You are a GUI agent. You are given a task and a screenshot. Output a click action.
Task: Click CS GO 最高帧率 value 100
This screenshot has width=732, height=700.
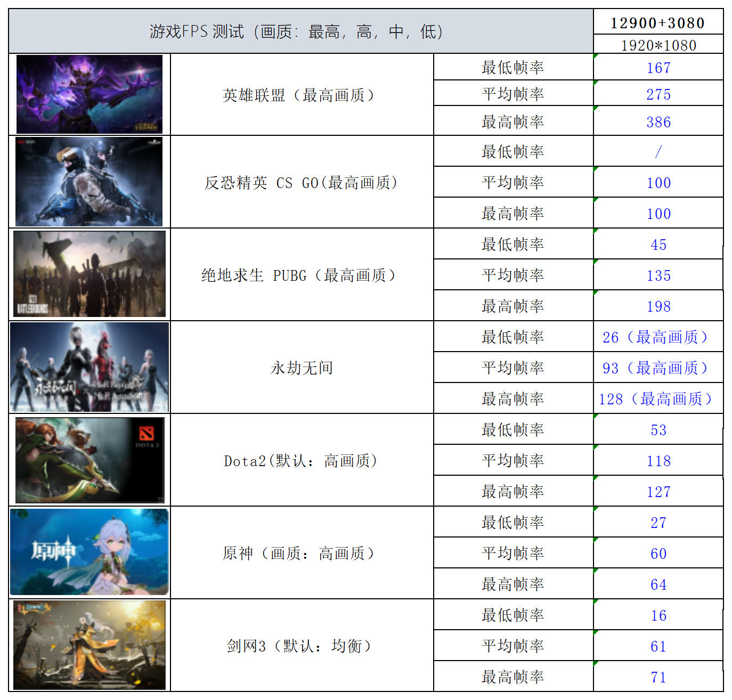658,213
